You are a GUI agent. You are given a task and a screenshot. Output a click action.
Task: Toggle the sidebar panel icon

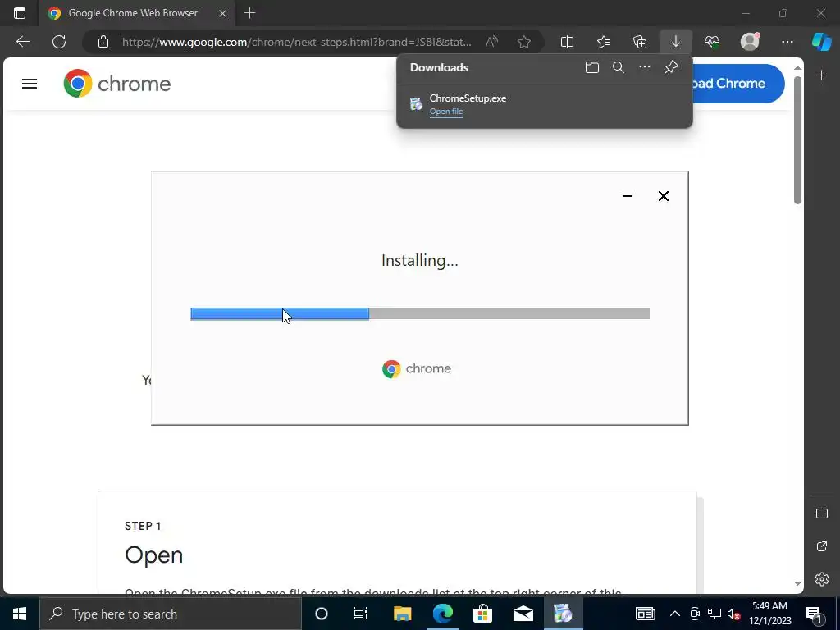822,514
